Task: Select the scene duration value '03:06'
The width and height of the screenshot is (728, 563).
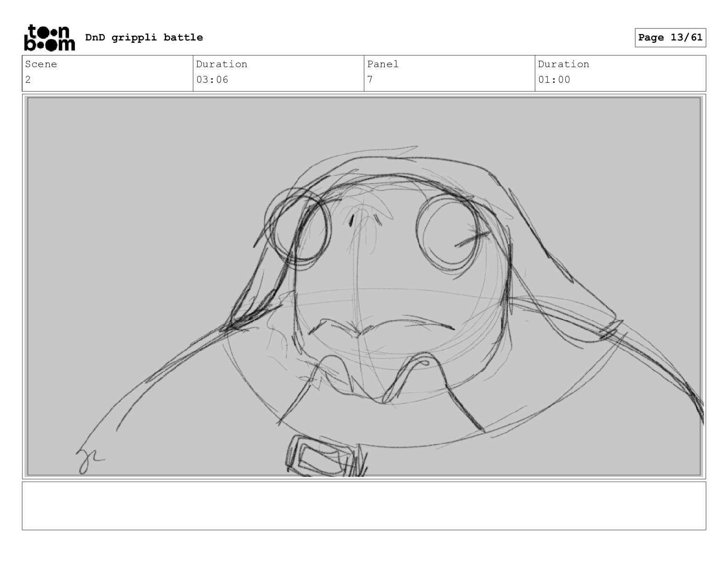Action: coord(212,80)
